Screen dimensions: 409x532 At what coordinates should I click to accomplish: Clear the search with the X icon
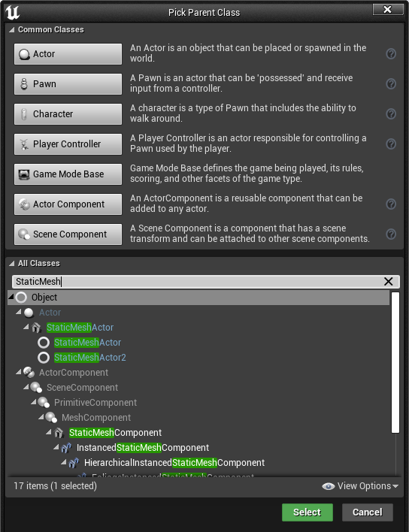pos(388,281)
